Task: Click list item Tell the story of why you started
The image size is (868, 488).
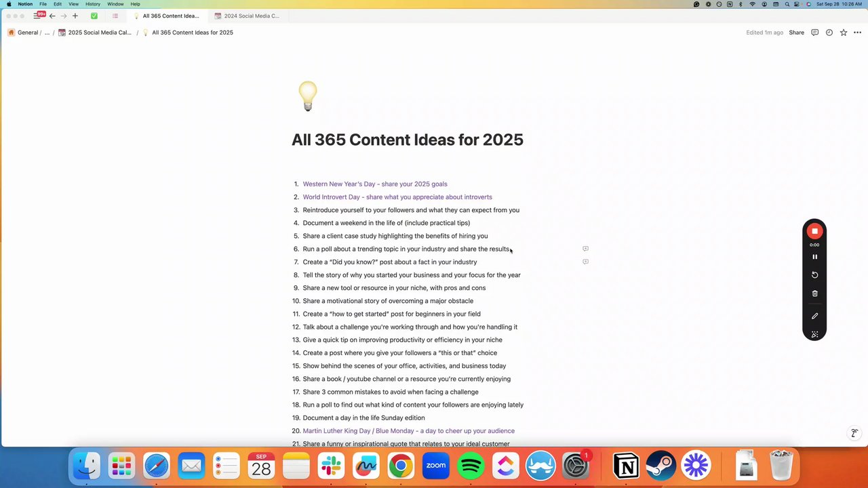Action: [412, 275]
